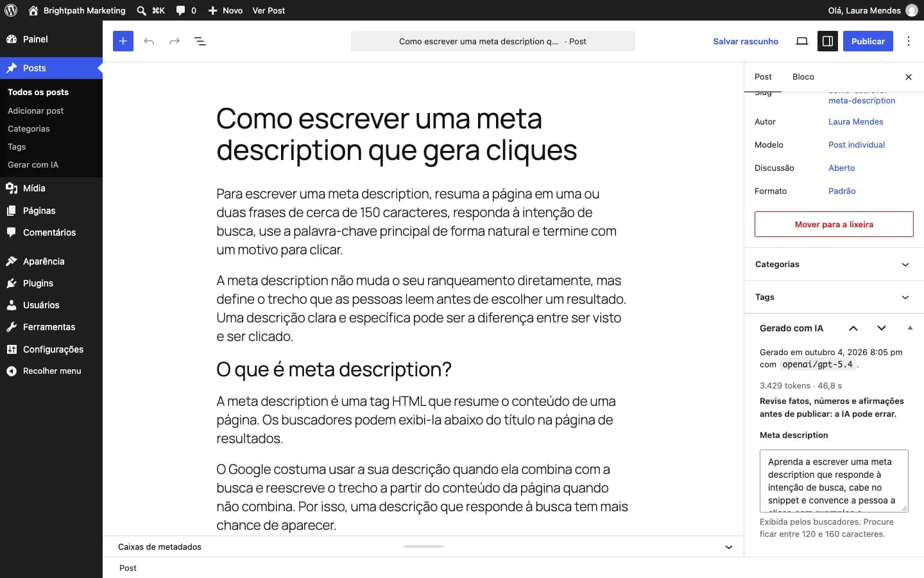Open the Aparência menu
Screen dimensions: 924x578
(x=51, y=261)
